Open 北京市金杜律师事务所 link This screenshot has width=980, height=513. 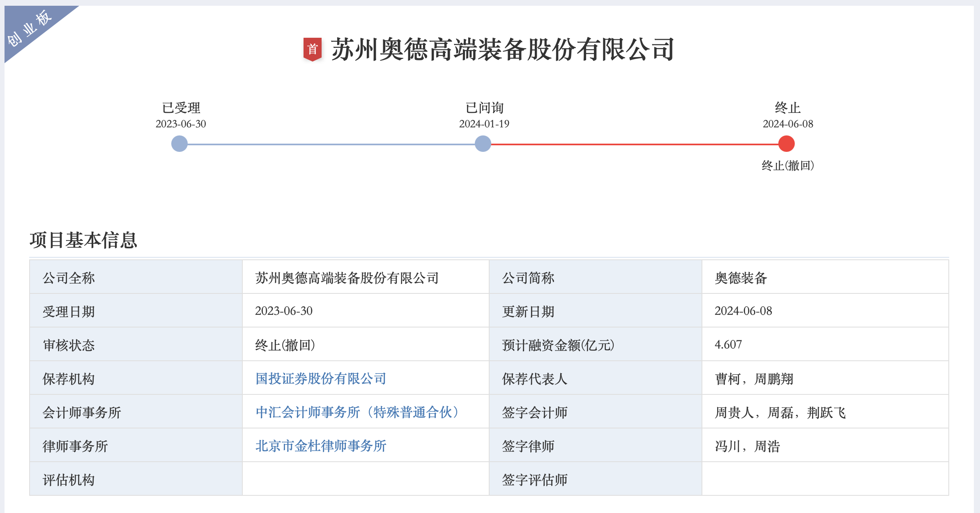coord(321,446)
